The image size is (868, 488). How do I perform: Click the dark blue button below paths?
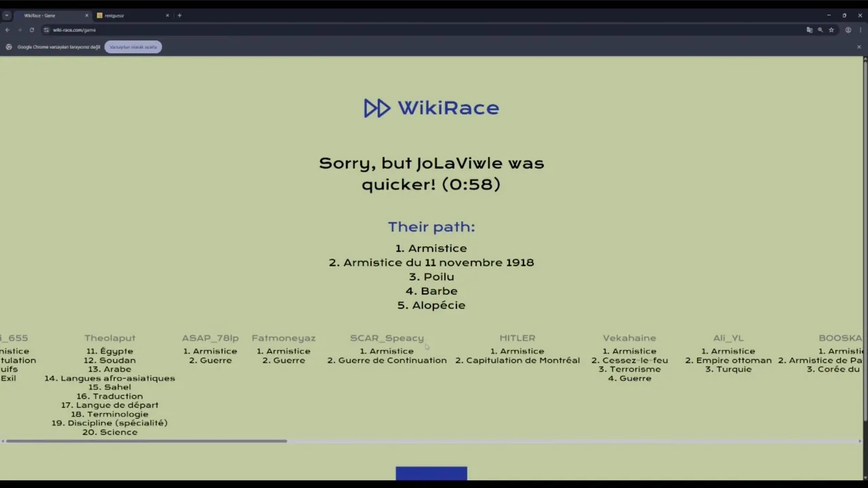tap(431, 473)
